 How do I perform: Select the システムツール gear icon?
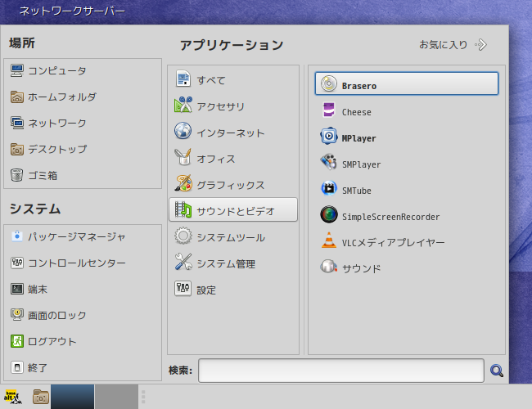click(183, 236)
